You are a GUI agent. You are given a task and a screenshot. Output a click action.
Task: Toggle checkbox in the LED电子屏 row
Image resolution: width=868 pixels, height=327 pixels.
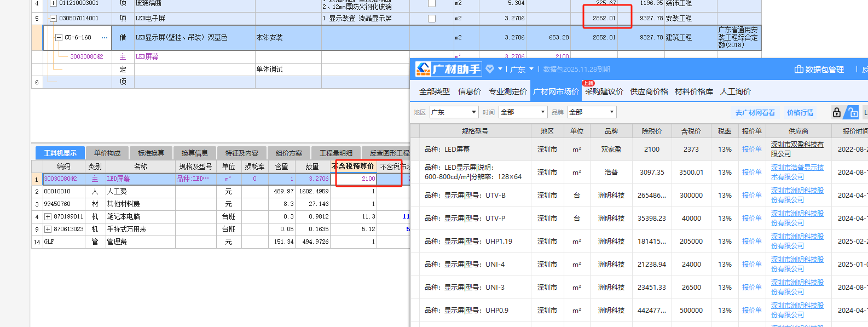click(x=432, y=19)
